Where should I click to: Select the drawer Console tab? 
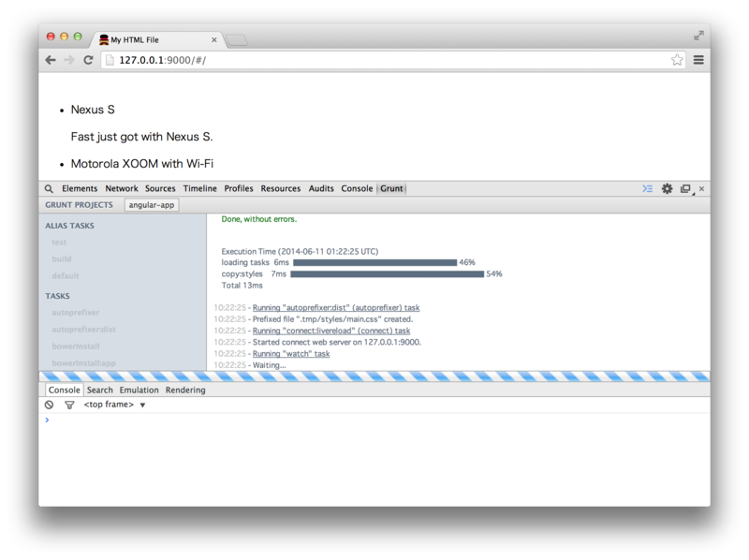pos(64,390)
